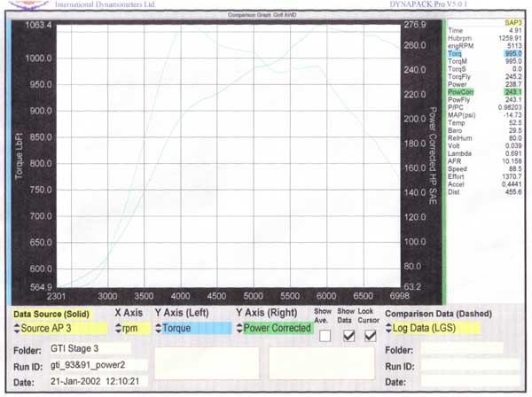Uncheck the Lock Cursor checkbox
The width and height of the screenshot is (532, 397).
(x=370, y=336)
